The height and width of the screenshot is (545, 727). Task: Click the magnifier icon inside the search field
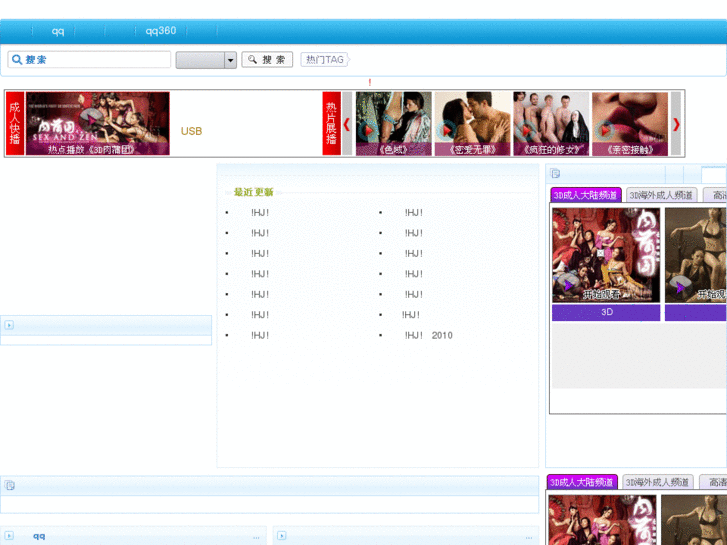pyautogui.click(x=17, y=59)
